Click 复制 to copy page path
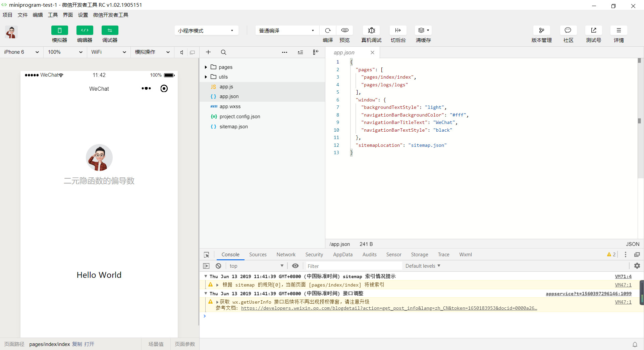The image size is (644, 350). tap(77, 344)
